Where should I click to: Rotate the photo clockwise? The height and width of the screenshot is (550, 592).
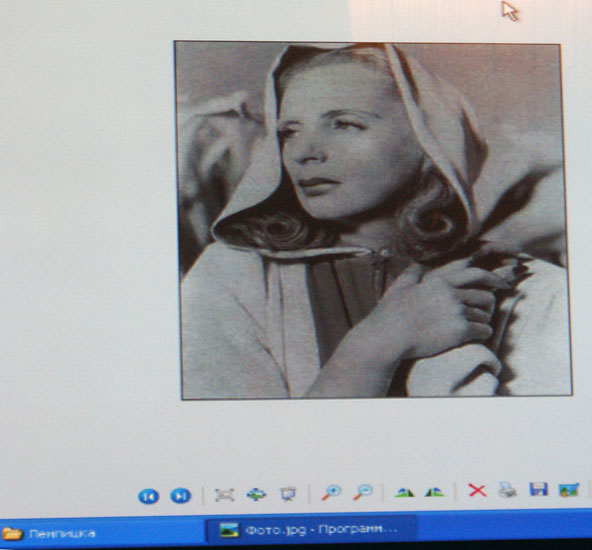click(404, 492)
